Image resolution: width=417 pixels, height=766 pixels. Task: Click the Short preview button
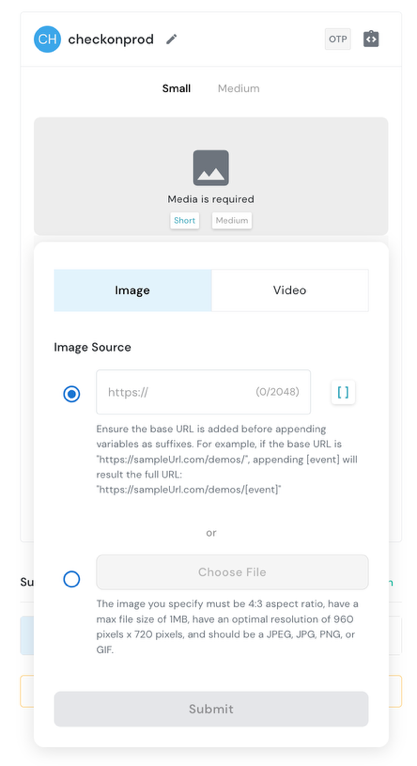[185, 220]
